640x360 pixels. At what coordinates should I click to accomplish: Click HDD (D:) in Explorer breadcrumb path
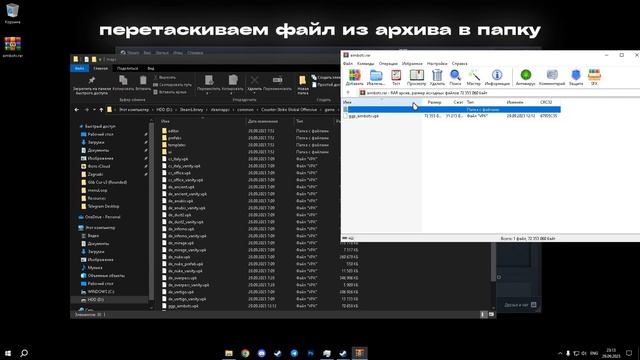(x=164, y=110)
